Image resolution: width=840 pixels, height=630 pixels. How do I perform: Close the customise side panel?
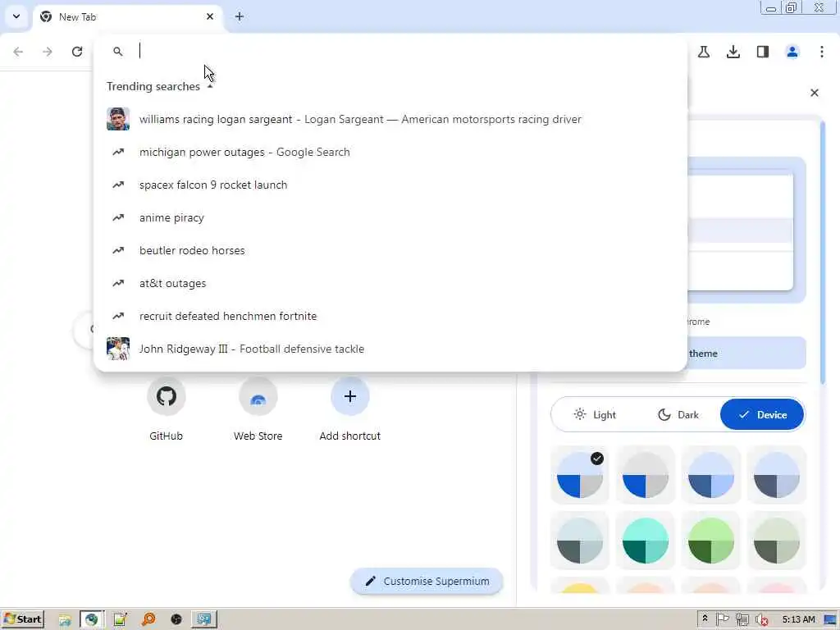pos(815,93)
